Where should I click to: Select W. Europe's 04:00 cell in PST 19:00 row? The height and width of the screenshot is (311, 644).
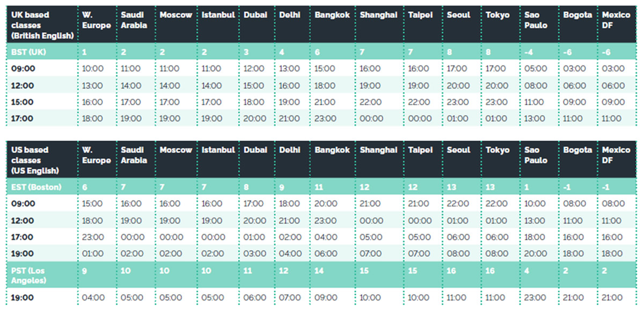93,298
